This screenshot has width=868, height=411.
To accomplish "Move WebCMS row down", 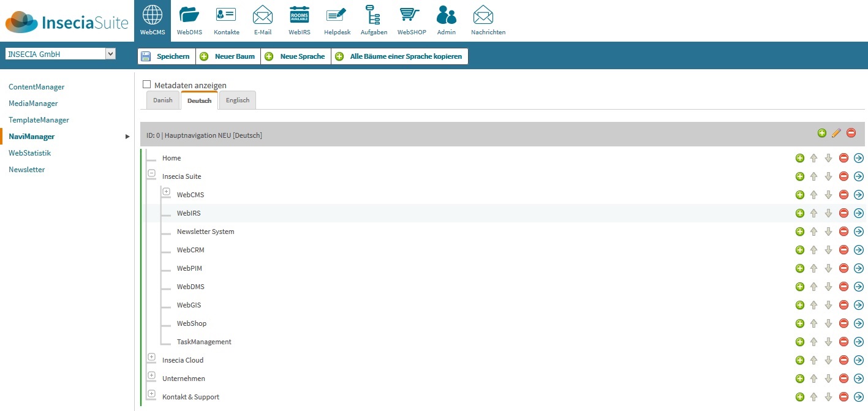I will (x=829, y=195).
